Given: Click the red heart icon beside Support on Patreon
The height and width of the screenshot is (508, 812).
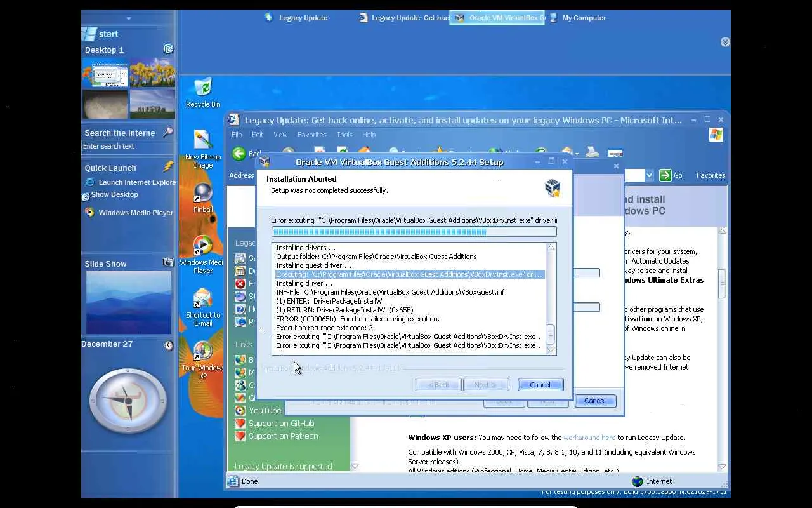Looking at the screenshot, I should pyautogui.click(x=240, y=436).
